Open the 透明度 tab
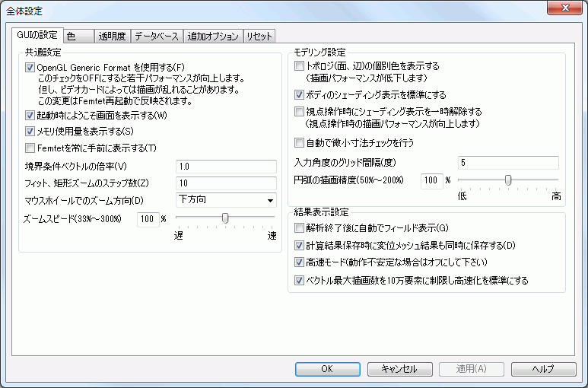 point(112,37)
